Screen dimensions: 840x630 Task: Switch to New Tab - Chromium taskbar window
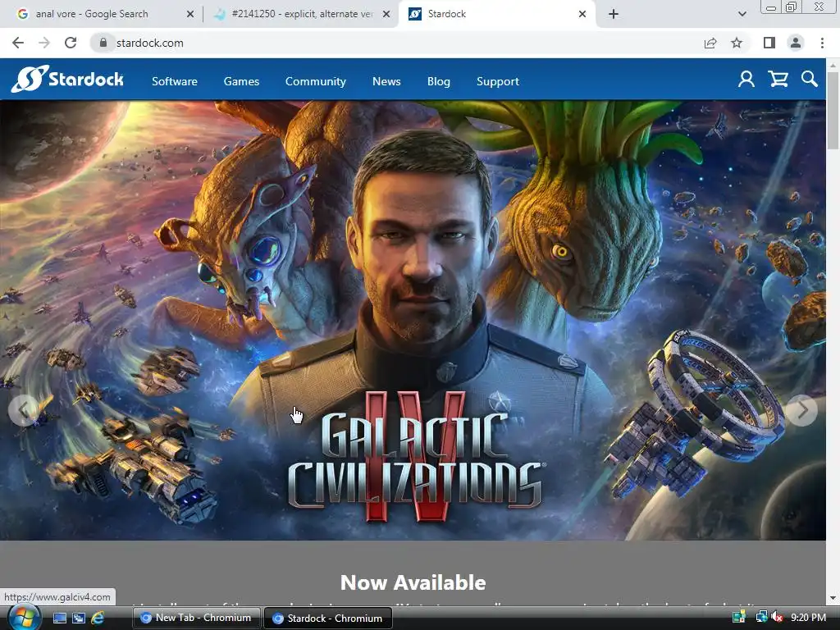pyautogui.click(x=197, y=619)
